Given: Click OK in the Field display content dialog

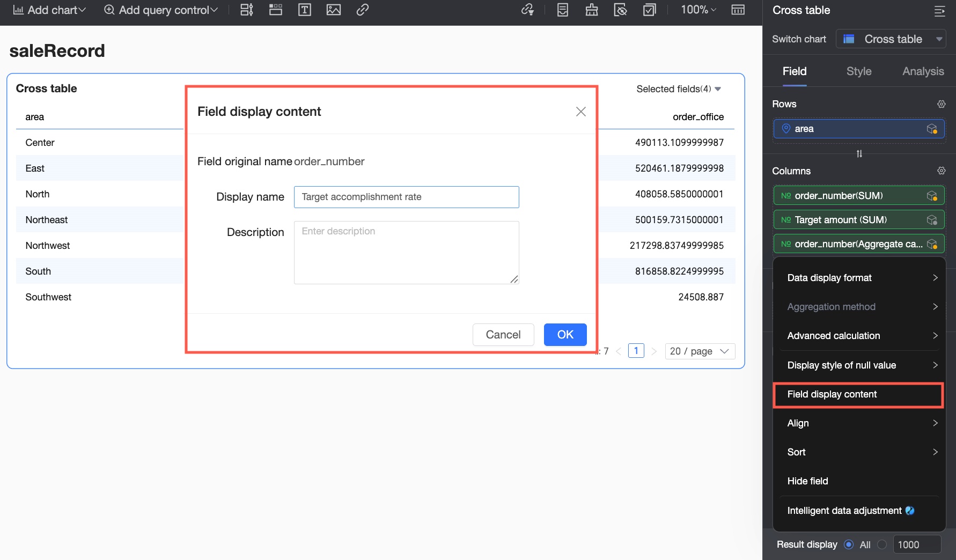Looking at the screenshot, I should click(565, 335).
